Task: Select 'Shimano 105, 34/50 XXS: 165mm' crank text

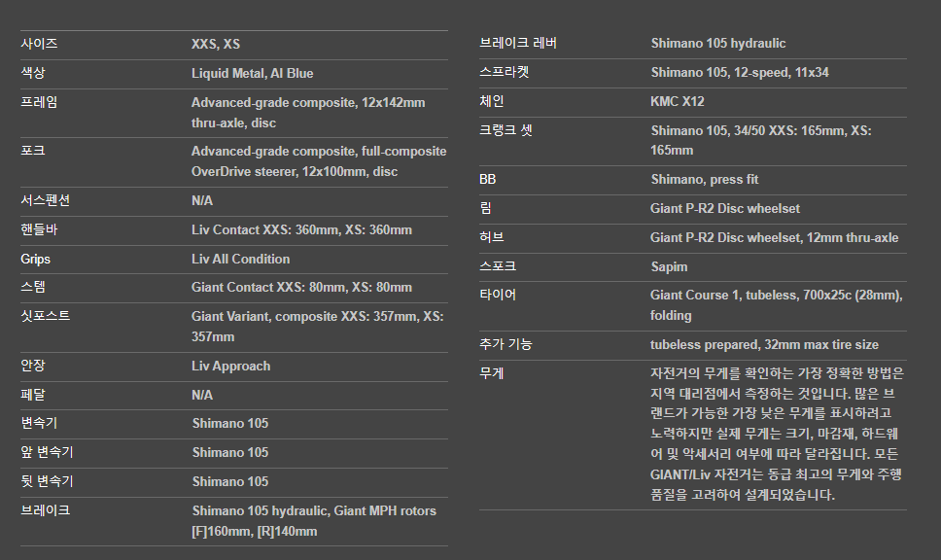Action: [748, 131]
